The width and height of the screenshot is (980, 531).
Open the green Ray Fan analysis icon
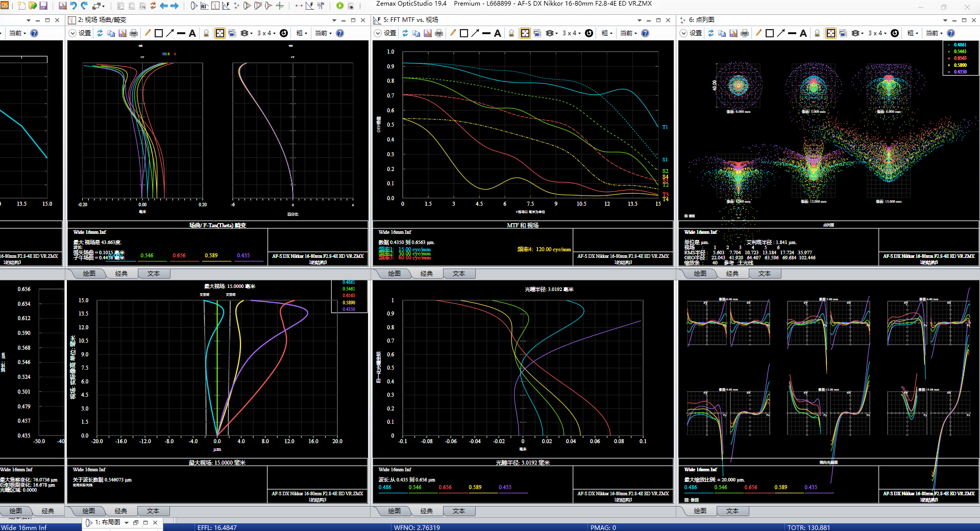[x=280, y=6]
